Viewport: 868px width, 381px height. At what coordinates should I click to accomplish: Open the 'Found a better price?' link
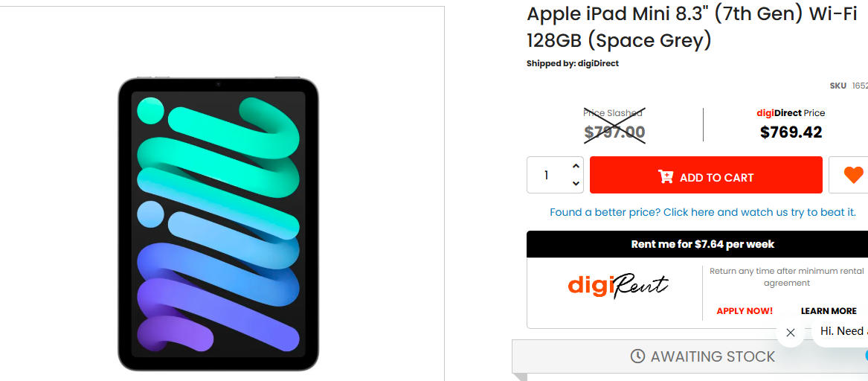point(702,212)
